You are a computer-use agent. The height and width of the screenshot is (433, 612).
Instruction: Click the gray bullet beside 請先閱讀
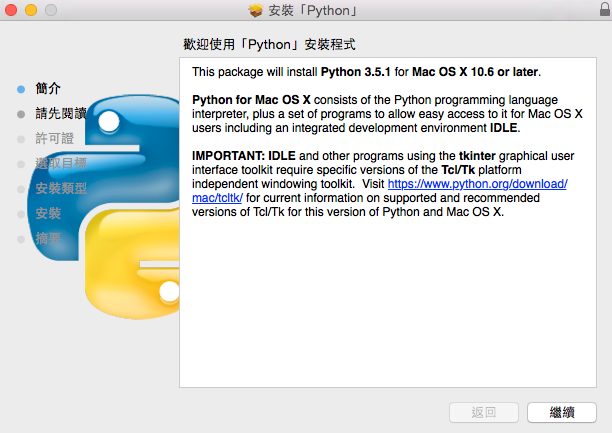coord(21,114)
